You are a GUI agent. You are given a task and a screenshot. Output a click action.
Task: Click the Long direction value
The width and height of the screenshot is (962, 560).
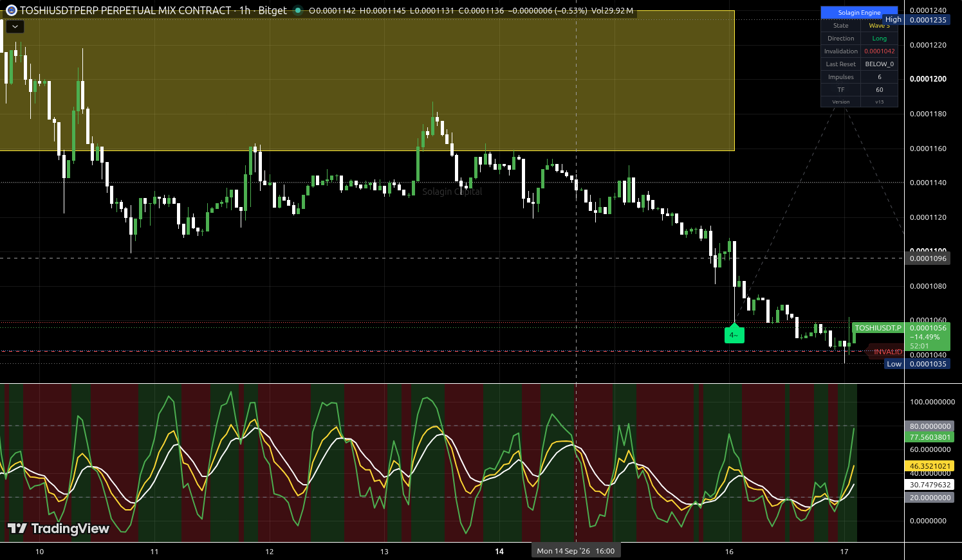[879, 39]
